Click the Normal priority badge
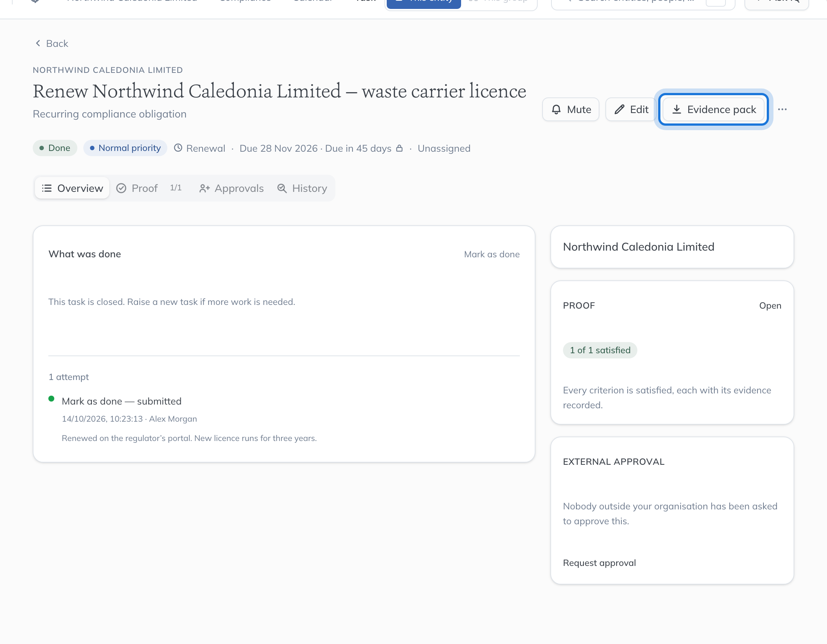 click(125, 148)
